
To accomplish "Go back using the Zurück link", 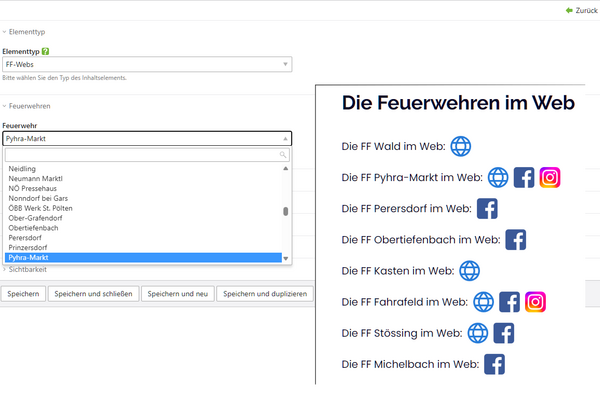I will [x=580, y=10].
